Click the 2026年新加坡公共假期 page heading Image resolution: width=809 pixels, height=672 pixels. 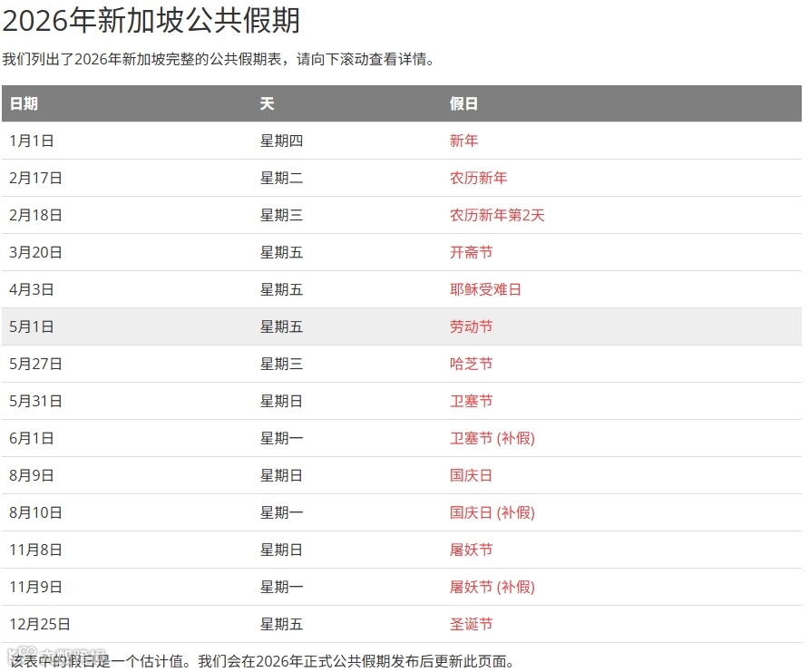click(151, 21)
